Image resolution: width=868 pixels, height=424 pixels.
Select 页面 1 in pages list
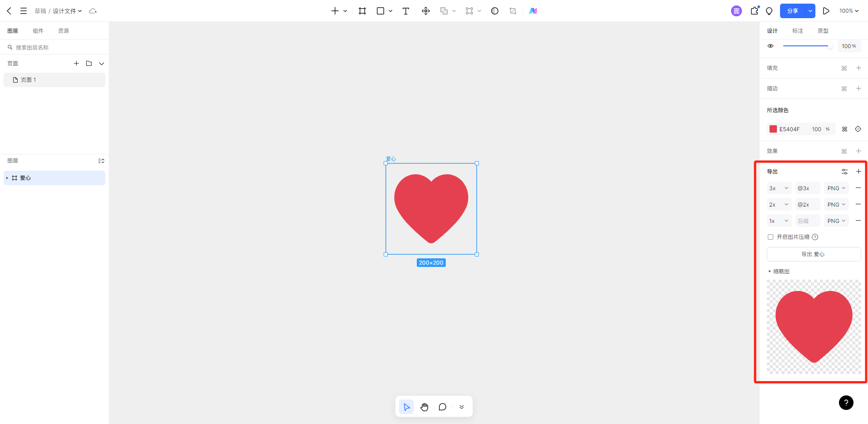tap(54, 80)
